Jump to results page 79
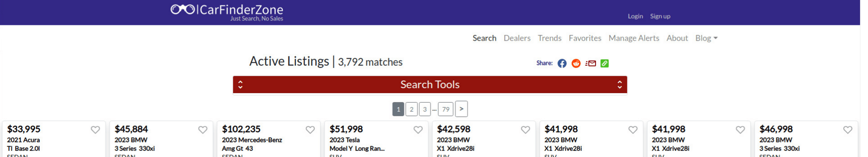Viewport: 868px width, 157px height. point(446,109)
